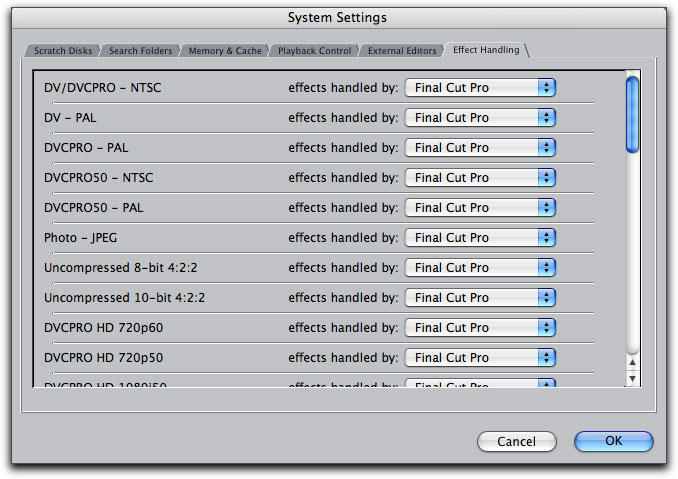Switch to the Scratch Disks tab
The image size is (678, 479).
[x=62, y=51]
